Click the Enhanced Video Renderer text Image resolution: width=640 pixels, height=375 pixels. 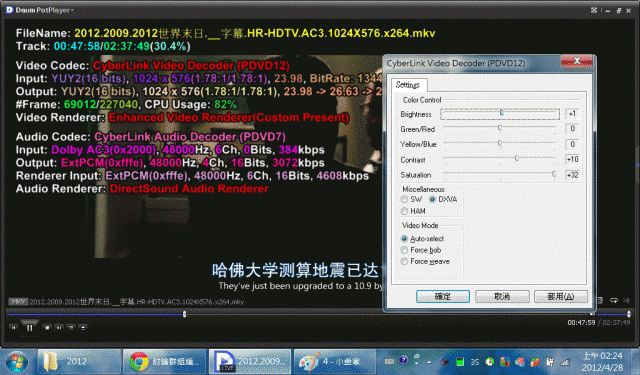coord(229,118)
